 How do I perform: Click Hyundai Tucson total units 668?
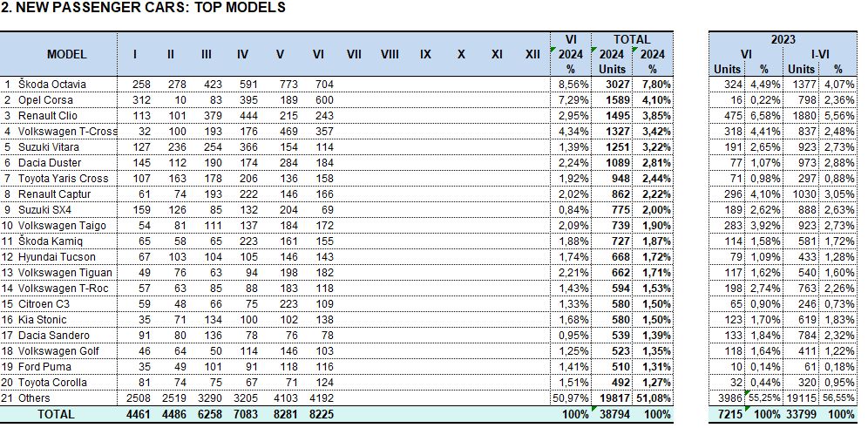(x=621, y=257)
